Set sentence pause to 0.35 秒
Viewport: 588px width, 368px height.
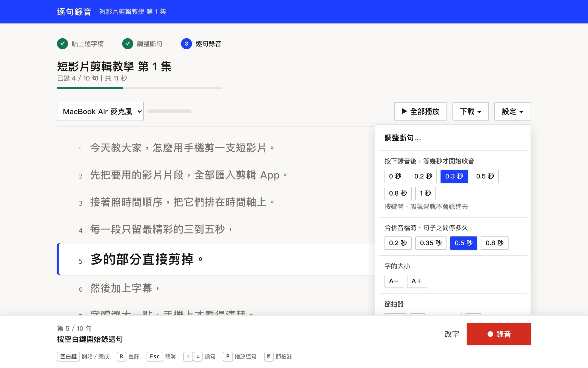click(431, 243)
